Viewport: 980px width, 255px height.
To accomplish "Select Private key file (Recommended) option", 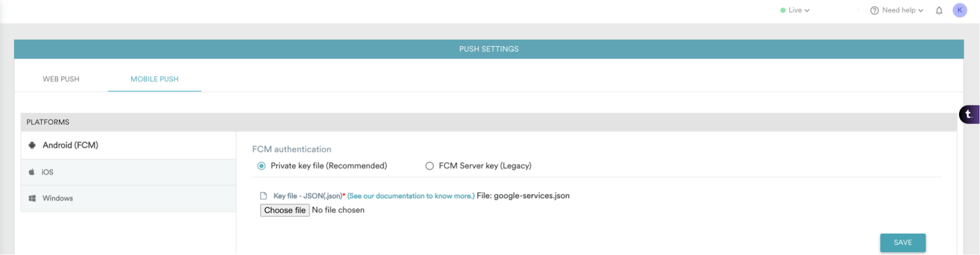I will [x=262, y=166].
